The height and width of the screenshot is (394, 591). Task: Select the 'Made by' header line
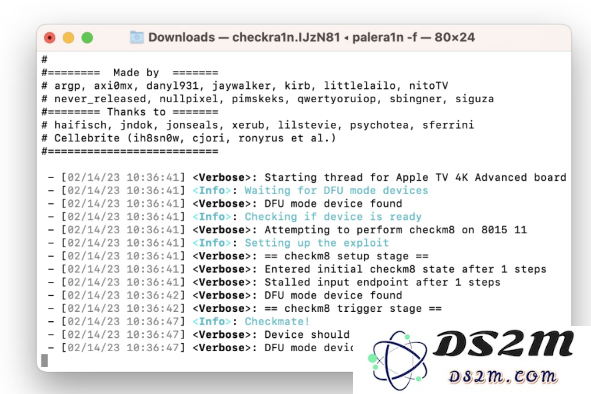[x=130, y=72]
